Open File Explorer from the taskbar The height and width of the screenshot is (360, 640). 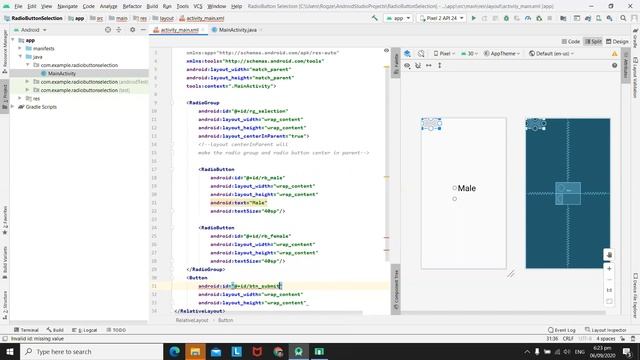click(x=195, y=351)
